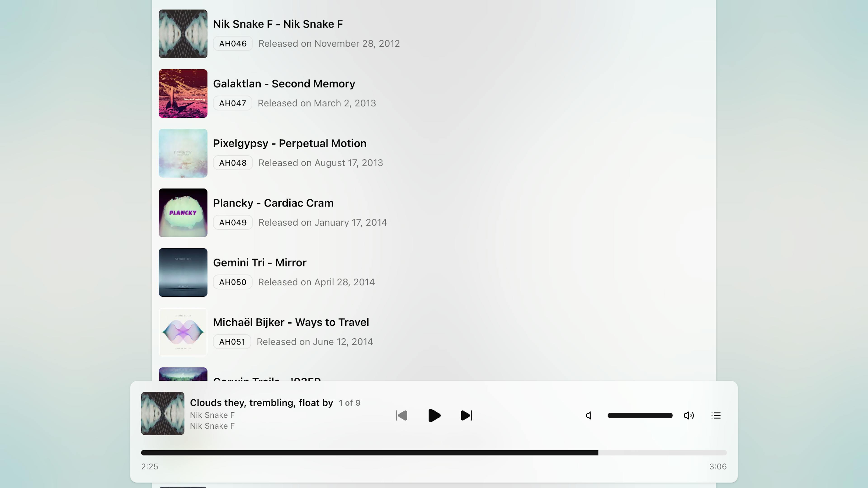The width and height of the screenshot is (868, 488).
Task: Click the AH046 catalog badge
Action: tap(233, 43)
